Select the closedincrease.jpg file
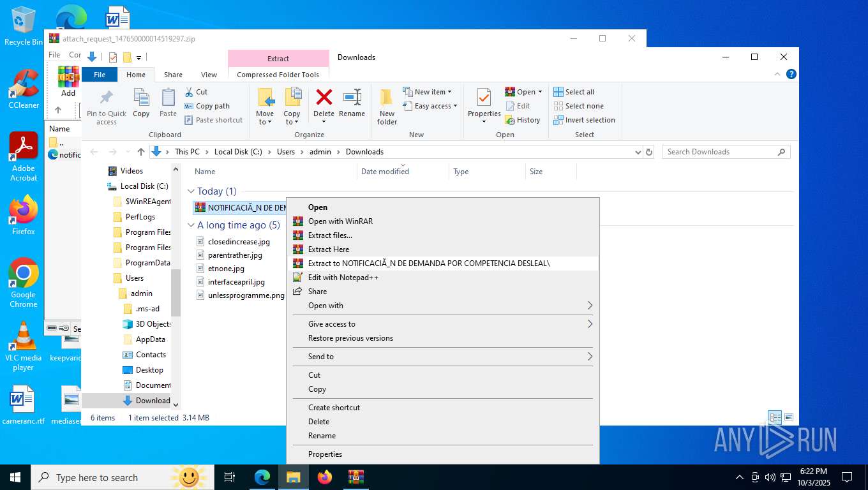This screenshot has width=868, height=490. pos(239,242)
